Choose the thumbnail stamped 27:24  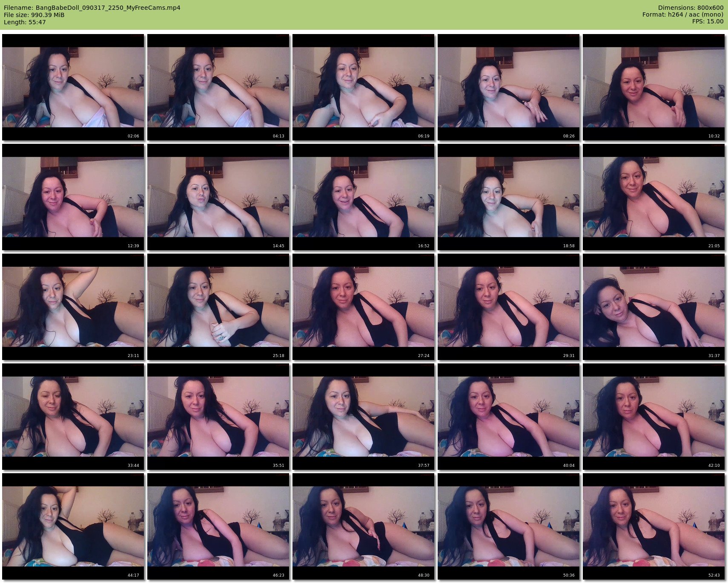click(364, 307)
